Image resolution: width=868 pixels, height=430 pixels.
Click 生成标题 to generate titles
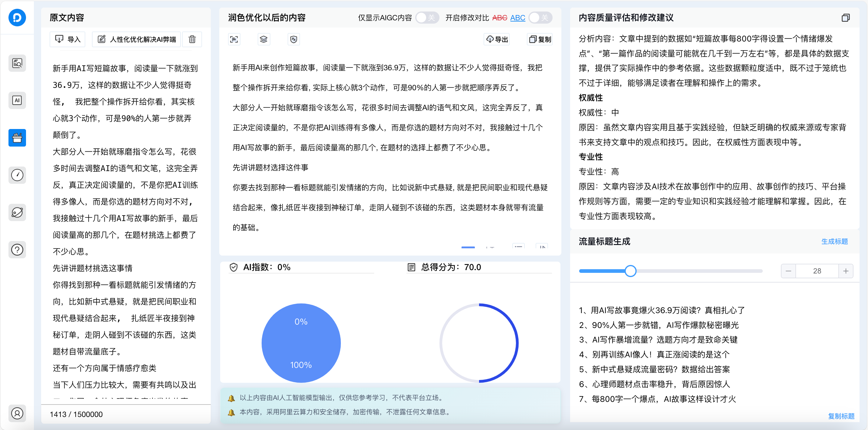pos(835,241)
